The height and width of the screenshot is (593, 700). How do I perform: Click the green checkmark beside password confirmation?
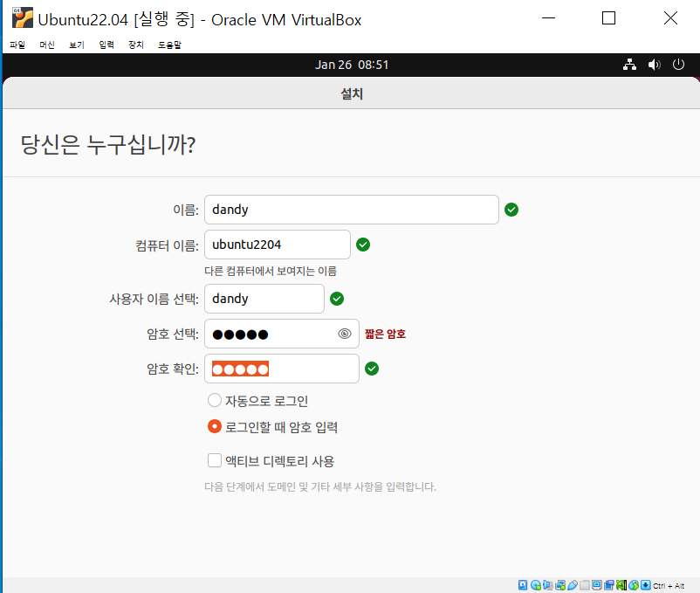[372, 369]
